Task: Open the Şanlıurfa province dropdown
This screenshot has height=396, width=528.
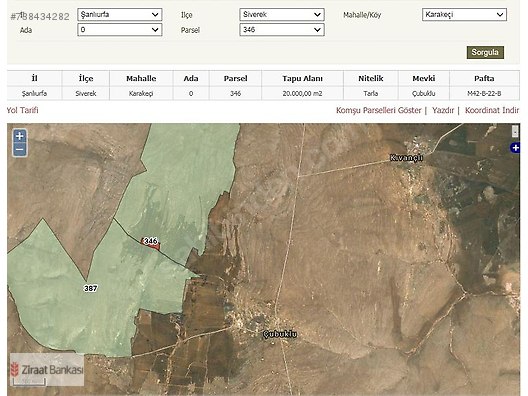Action: [x=120, y=15]
